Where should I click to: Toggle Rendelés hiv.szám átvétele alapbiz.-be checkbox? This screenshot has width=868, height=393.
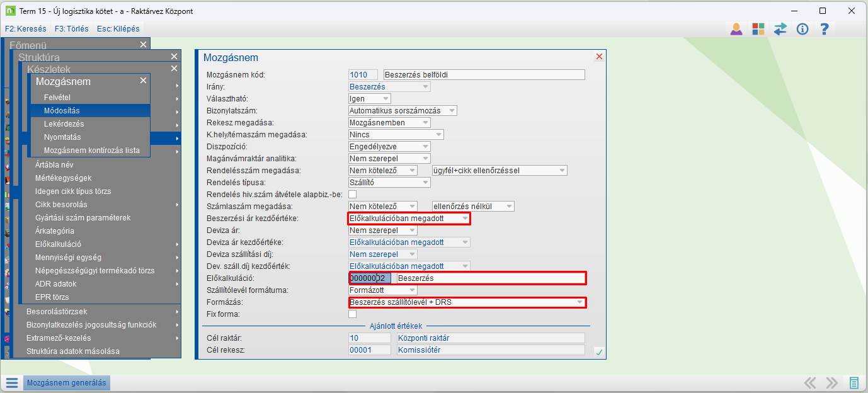353,194
